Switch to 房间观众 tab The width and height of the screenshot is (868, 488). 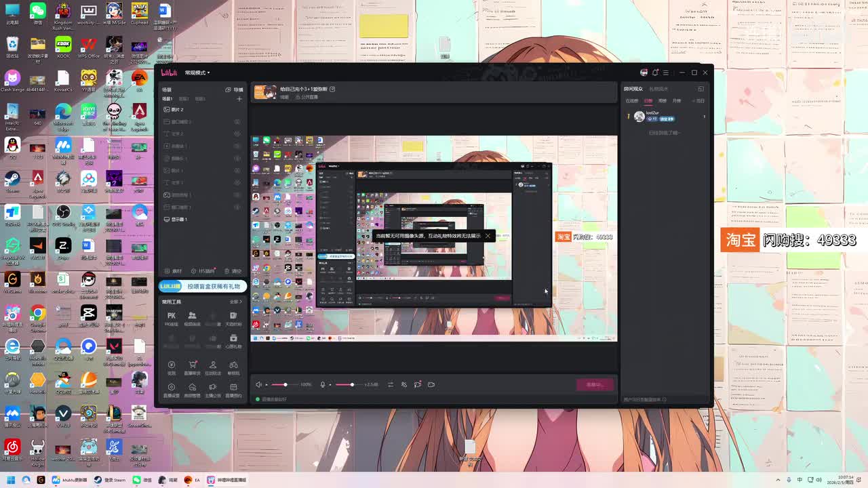point(633,89)
